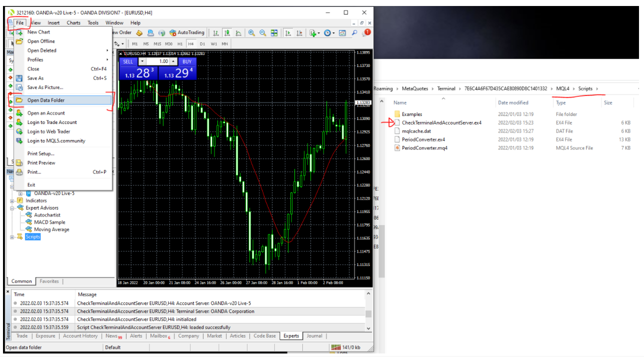Click New Chart icon in File menu
Screen dimensions: 644x357
[x=19, y=32]
